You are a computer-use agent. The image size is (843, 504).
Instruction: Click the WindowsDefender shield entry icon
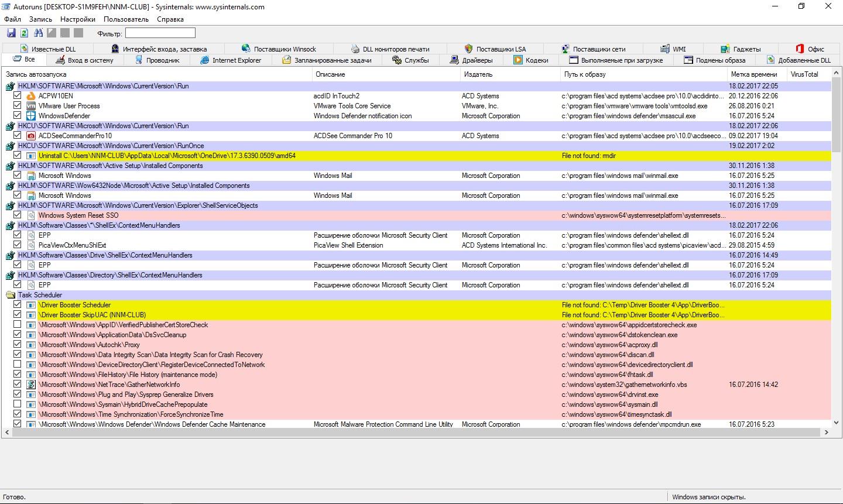point(31,116)
